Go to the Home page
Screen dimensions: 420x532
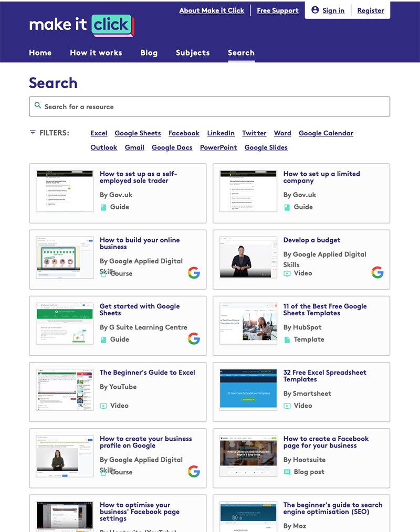(40, 52)
